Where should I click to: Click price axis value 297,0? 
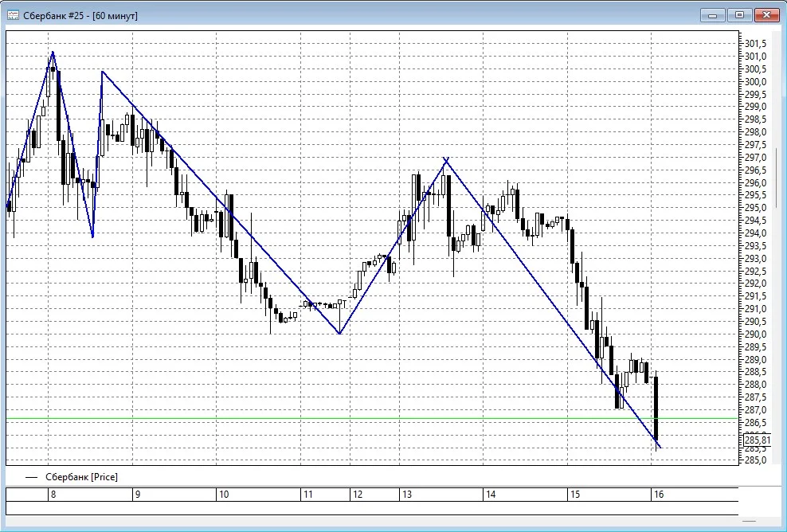tap(755, 158)
